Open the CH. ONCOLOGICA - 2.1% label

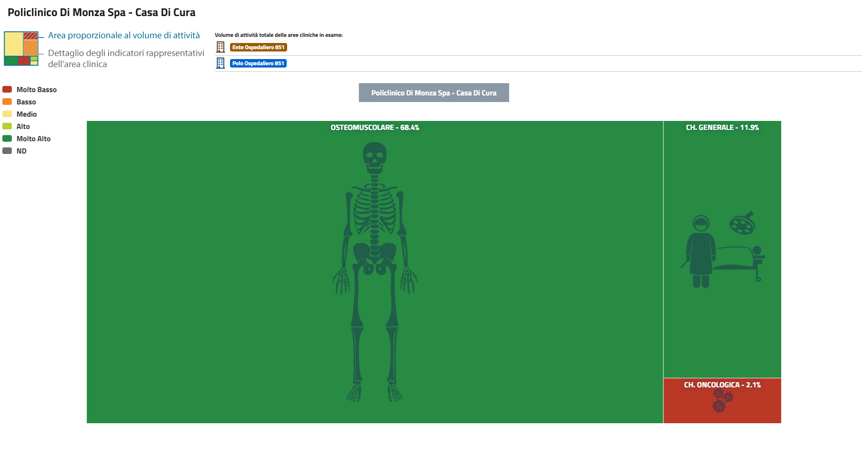pyautogui.click(x=722, y=385)
